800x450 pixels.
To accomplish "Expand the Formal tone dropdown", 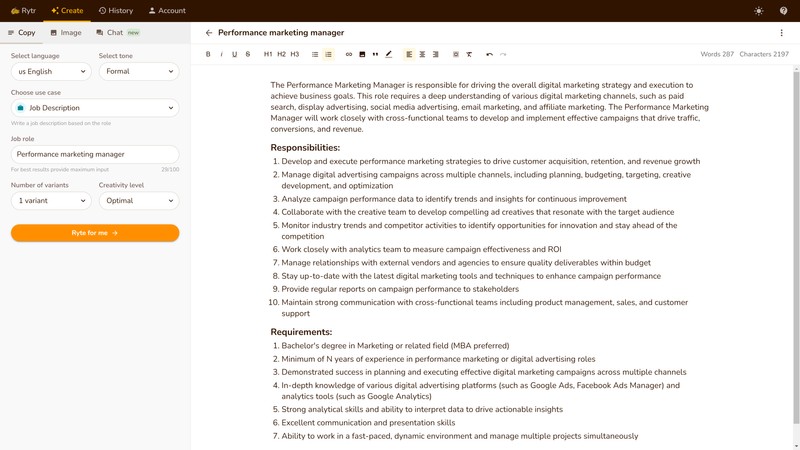I will click(x=139, y=72).
